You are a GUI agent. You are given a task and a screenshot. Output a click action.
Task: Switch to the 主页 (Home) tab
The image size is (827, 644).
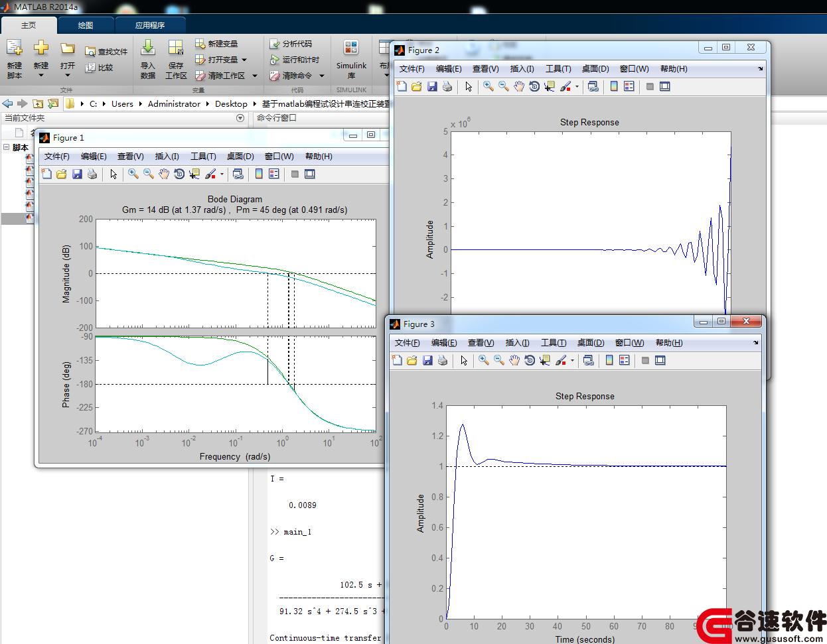(29, 25)
